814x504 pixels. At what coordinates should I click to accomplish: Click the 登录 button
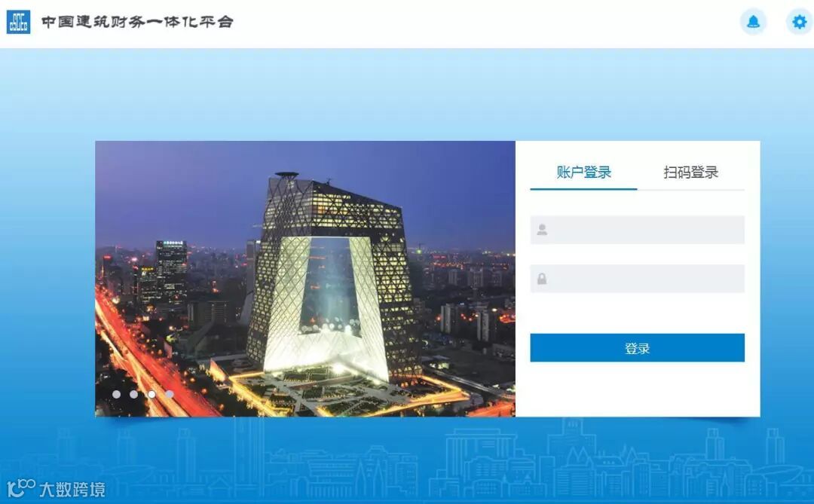[x=637, y=348]
